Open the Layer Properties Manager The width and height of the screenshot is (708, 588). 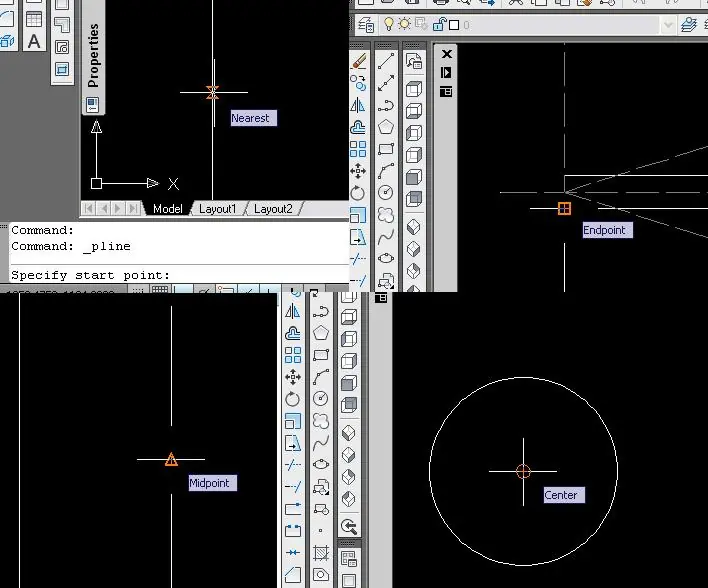[366, 25]
